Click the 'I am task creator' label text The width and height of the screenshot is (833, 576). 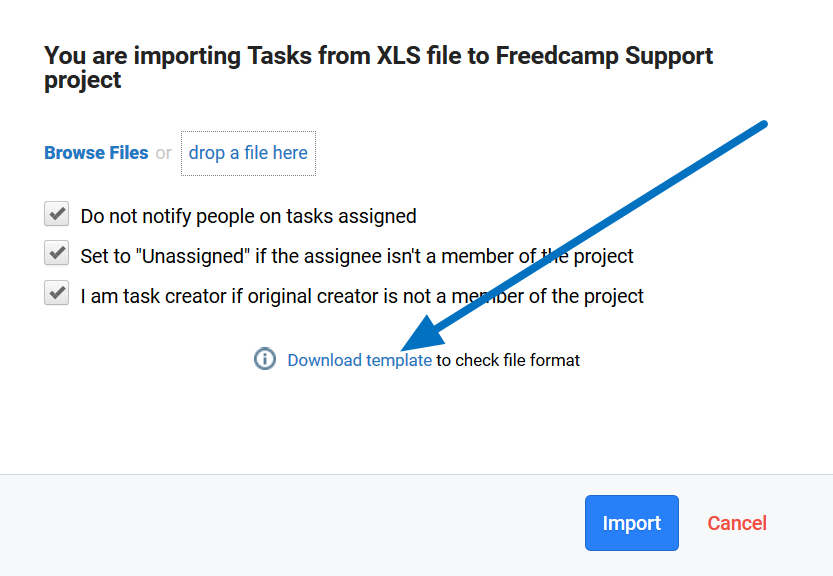point(362,296)
